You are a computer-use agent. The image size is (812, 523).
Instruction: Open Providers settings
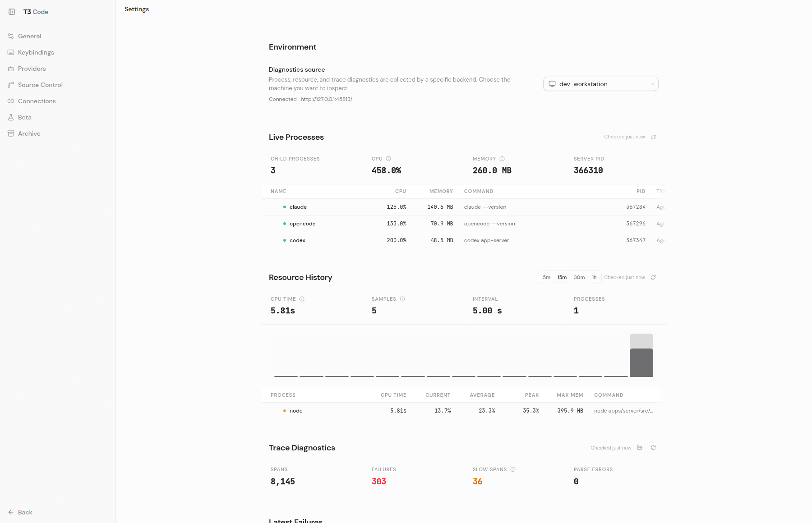[x=57, y=69]
